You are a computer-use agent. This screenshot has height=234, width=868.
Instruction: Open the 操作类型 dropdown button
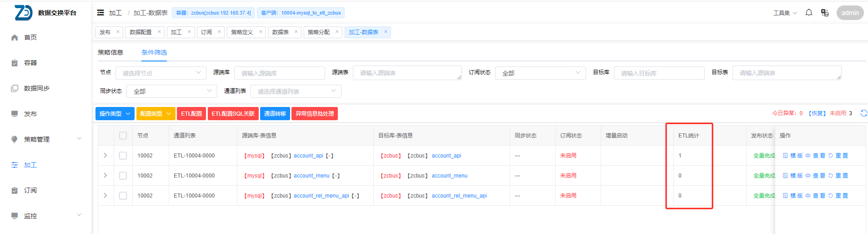tap(115, 114)
